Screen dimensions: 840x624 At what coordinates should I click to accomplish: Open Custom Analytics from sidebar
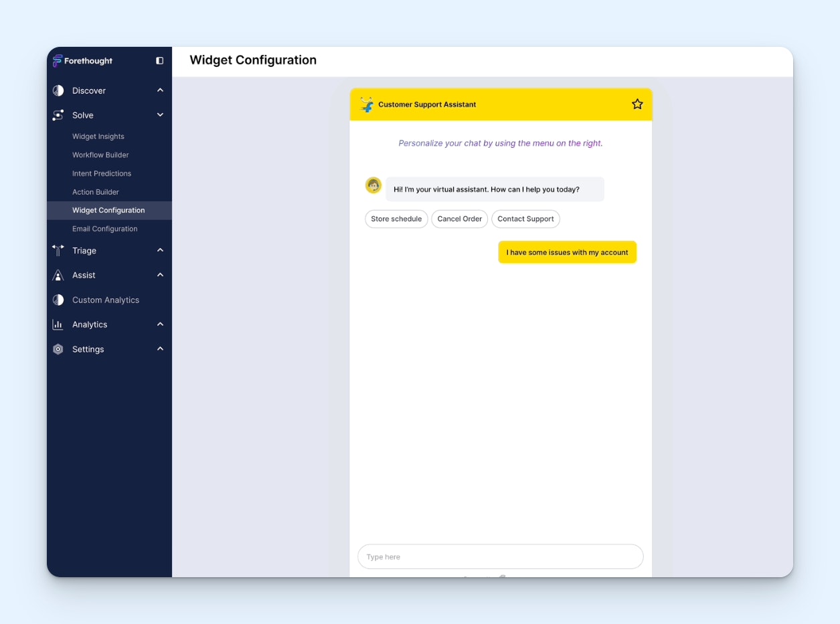(x=106, y=300)
